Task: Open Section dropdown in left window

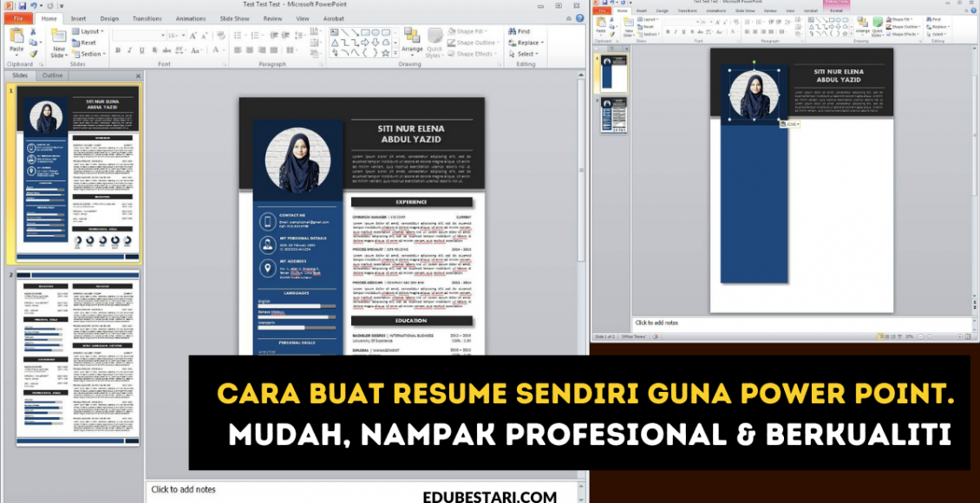Action: 88,54
